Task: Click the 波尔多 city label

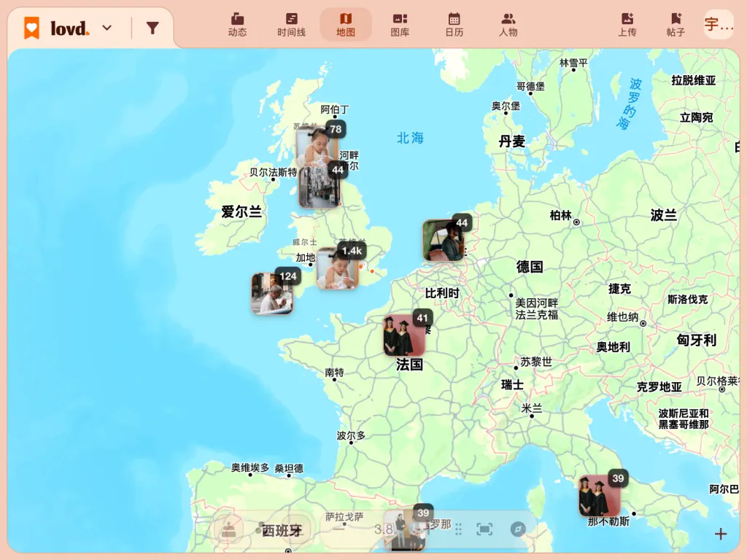Action: (x=351, y=435)
